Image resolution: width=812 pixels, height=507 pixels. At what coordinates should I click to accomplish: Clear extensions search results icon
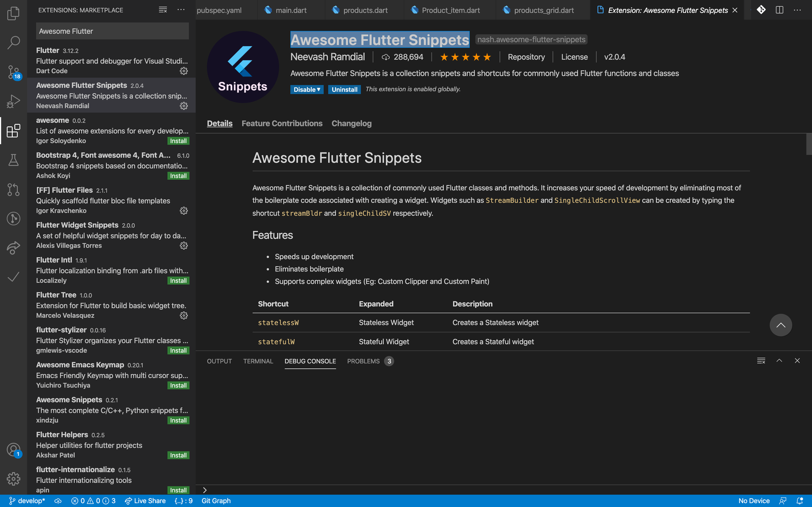(163, 10)
